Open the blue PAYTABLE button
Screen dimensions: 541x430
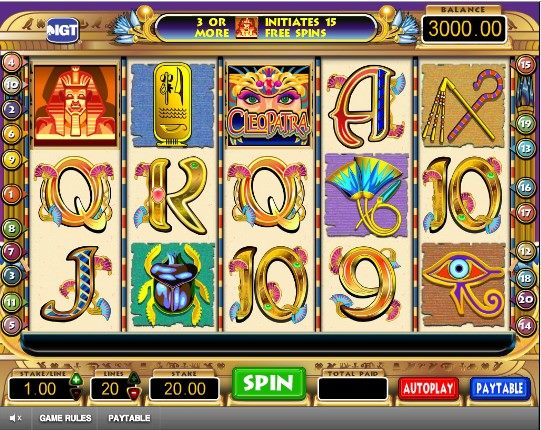[x=500, y=389]
